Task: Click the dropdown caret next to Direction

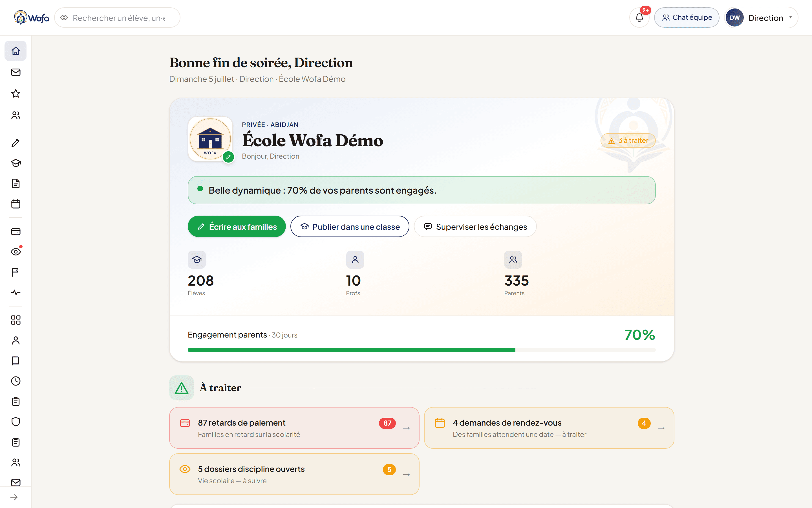Action: 790,17
